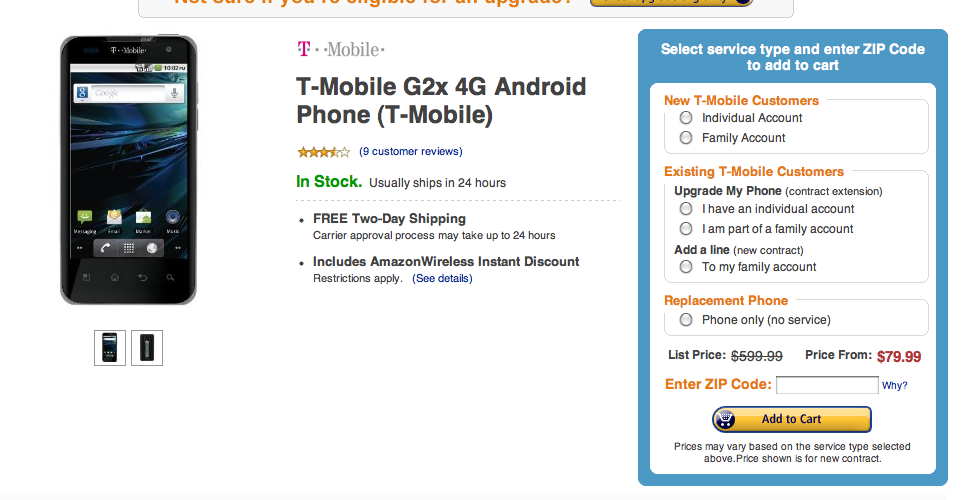The image size is (967, 500).
Task: Click the Enter ZIP Code input field
Action: coord(827,385)
